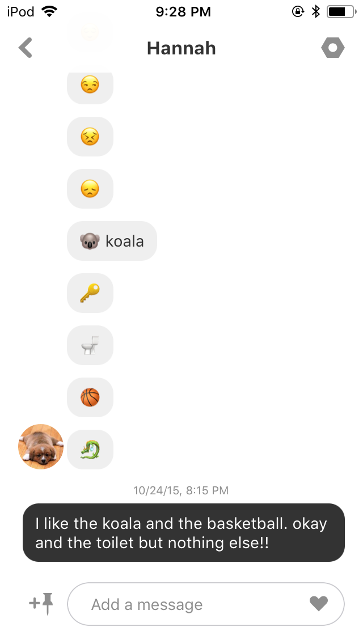Tap the key emoji message
The height and width of the screenshot is (644, 363).
(90, 293)
